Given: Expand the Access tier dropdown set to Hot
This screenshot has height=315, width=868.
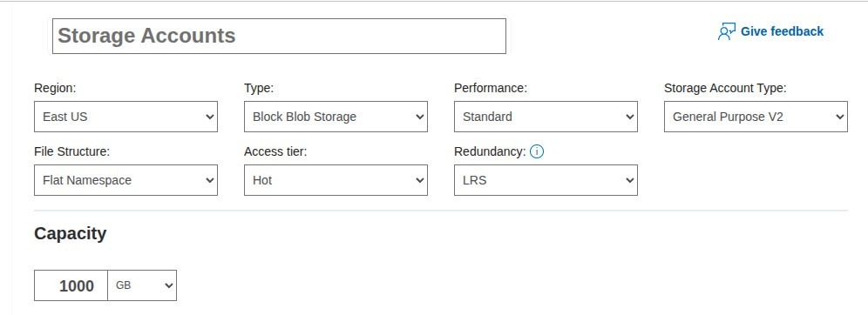Looking at the screenshot, I should (x=336, y=180).
